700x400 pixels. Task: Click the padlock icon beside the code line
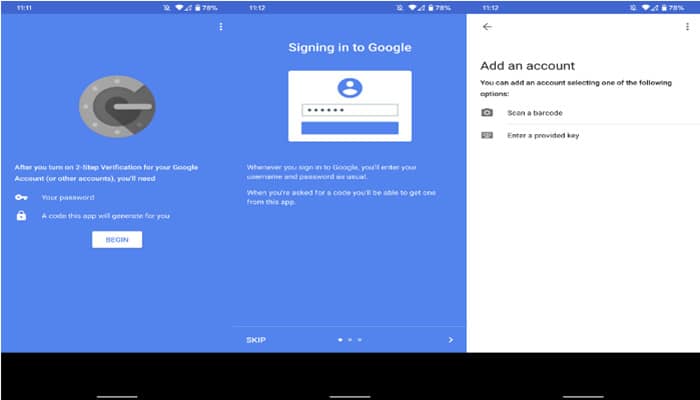[x=21, y=216]
